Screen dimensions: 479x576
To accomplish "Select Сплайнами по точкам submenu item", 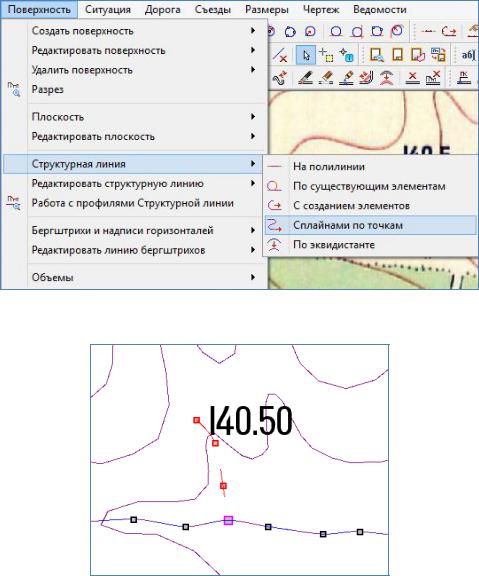I will 370,225.
